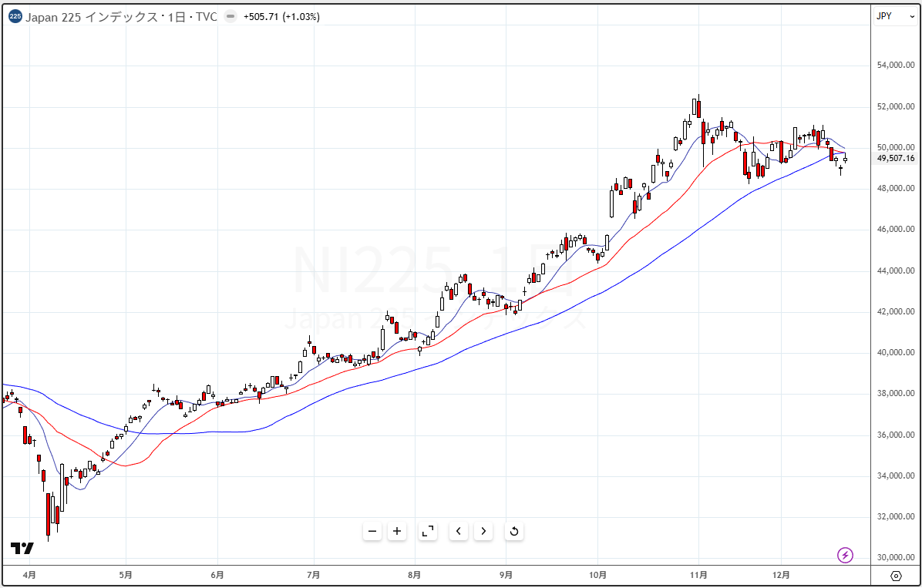Click the purple lightning bolt icon

coord(846,555)
